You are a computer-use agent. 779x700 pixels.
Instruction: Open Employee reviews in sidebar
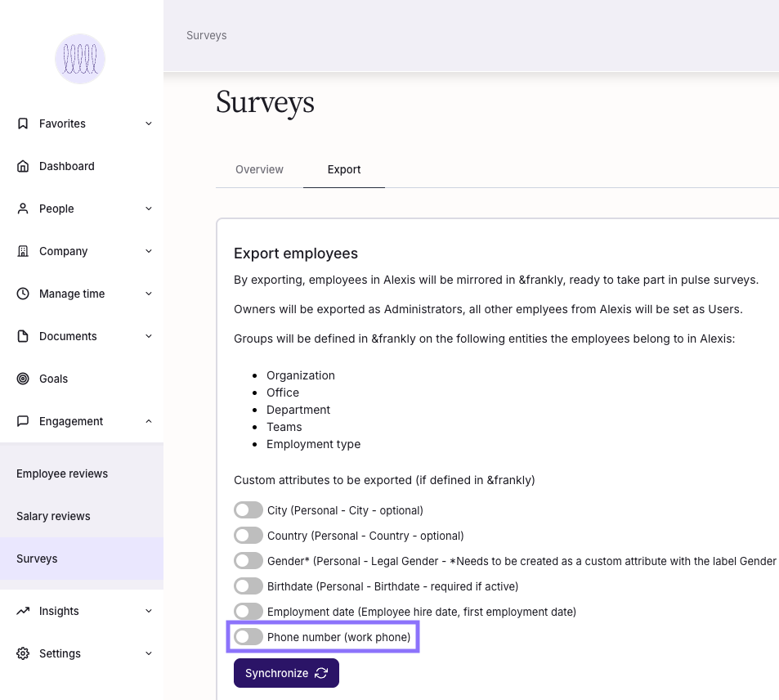click(62, 473)
